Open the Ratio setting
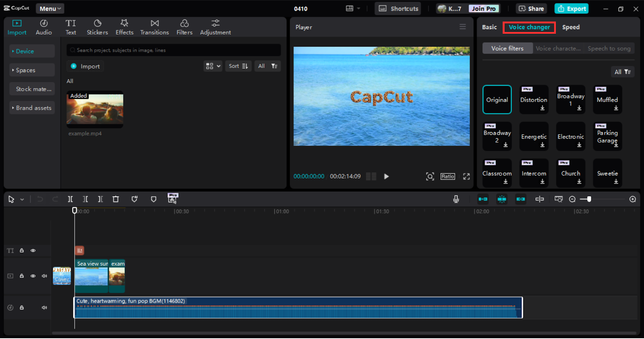 coord(448,176)
